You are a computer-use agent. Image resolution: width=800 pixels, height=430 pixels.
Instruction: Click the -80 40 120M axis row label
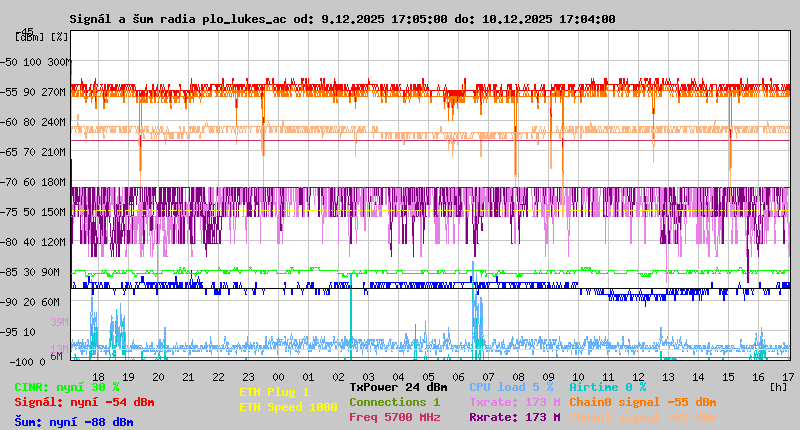click(33, 242)
